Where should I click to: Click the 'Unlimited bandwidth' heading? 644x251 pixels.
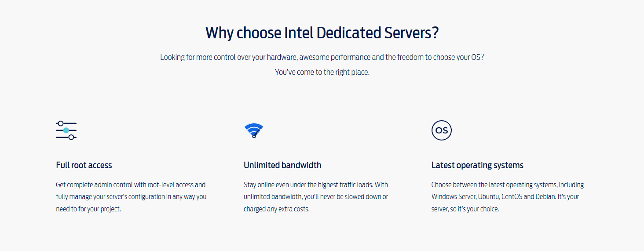tap(282, 166)
